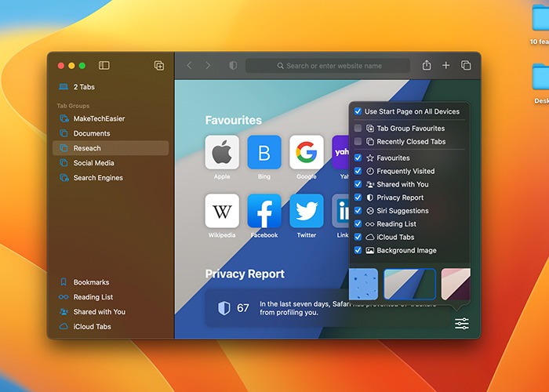Enable Recently Closed Tabs checkbox
549x392 pixels.
(x=358, y=141)
